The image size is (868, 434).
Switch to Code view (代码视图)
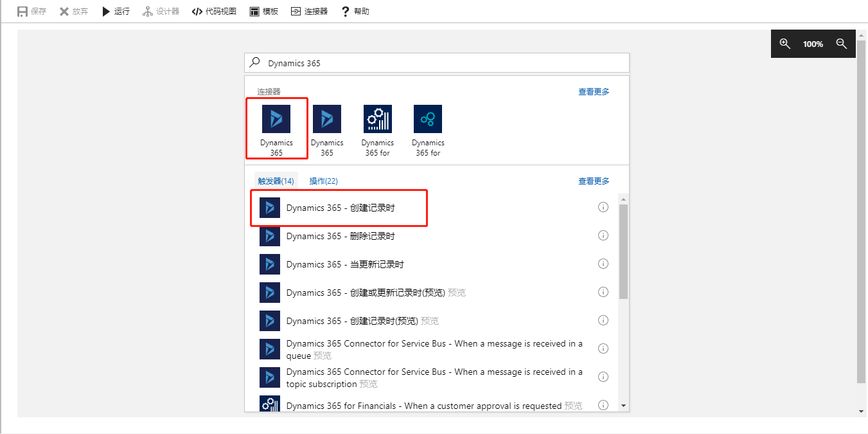[214, 12]
